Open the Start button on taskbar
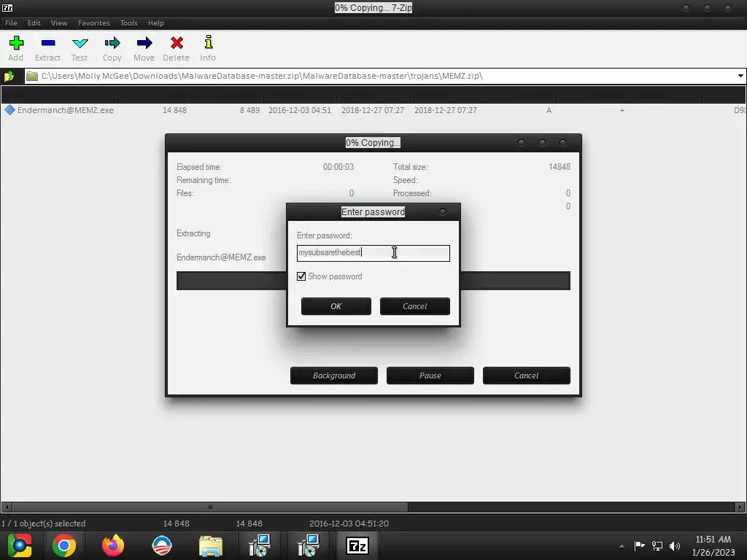Screen dimensions: 747x560 click(20, 545)
